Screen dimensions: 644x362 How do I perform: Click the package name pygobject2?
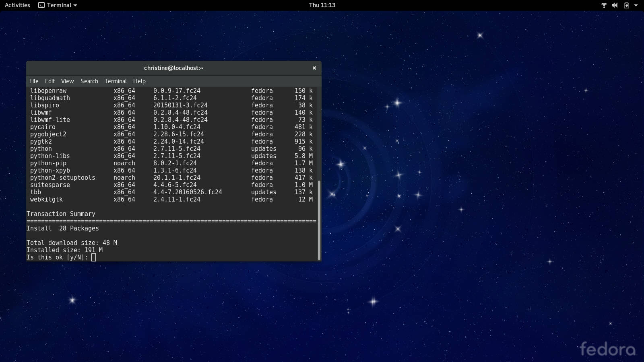tap(48, 134)
